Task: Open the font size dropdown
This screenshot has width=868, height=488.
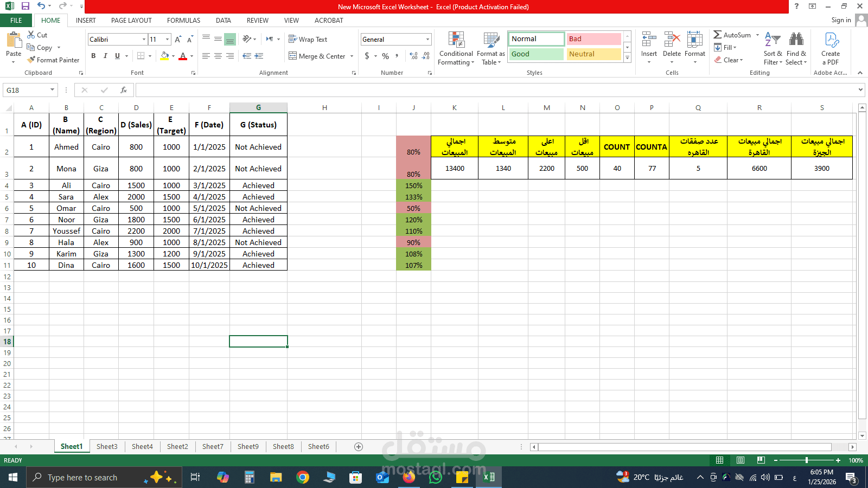Action: (x=167, y=39)
